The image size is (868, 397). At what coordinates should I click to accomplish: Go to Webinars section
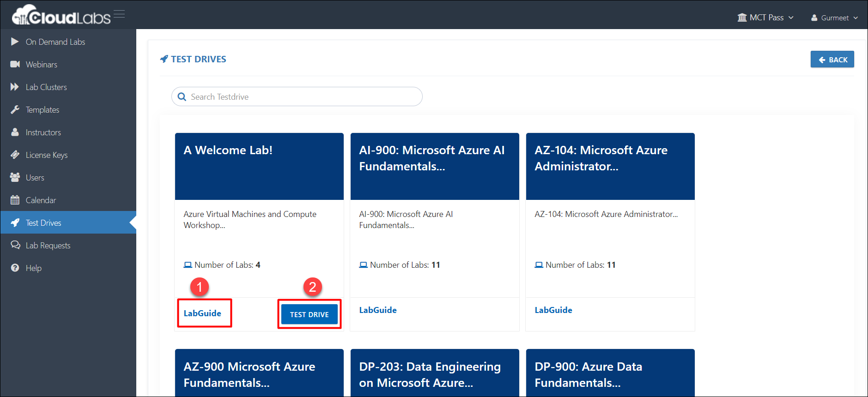click(x=68, y=64)
